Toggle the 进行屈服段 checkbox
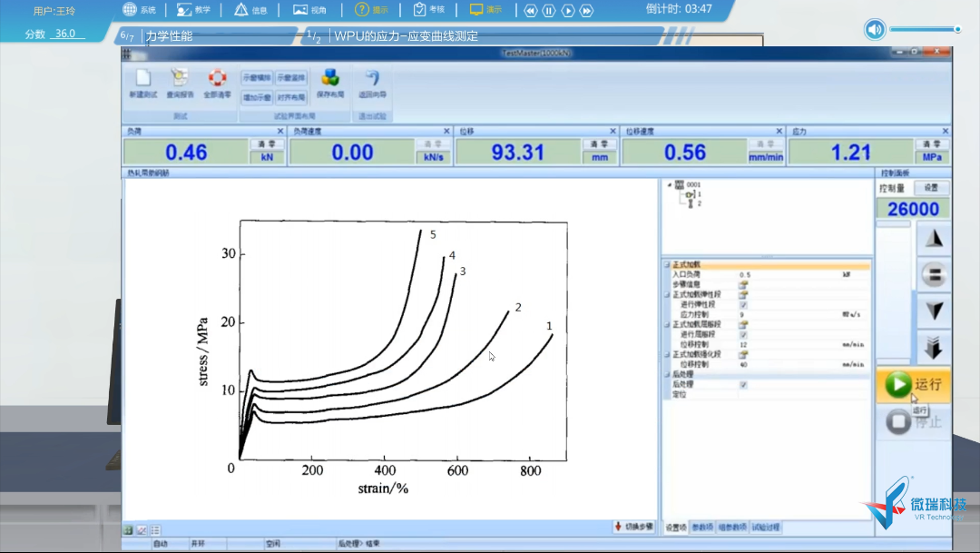The image size is (980, 553). [x=743, y=335]
